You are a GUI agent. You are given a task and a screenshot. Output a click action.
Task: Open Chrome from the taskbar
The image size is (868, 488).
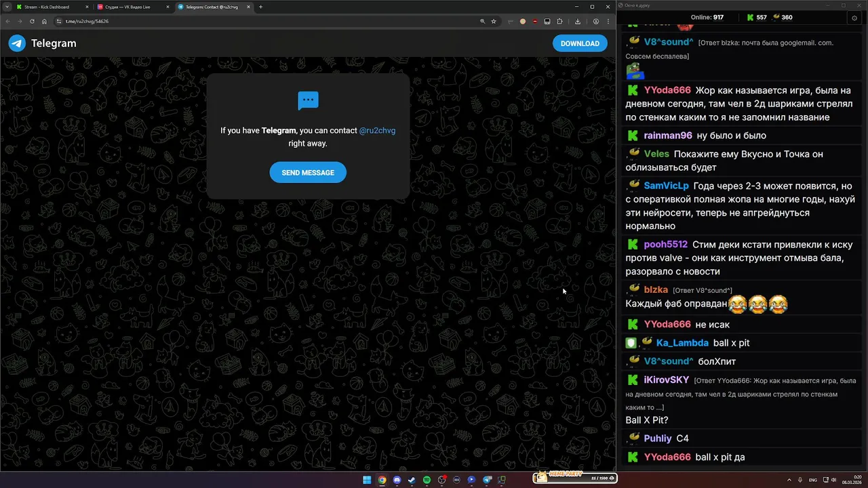[382, 480]
